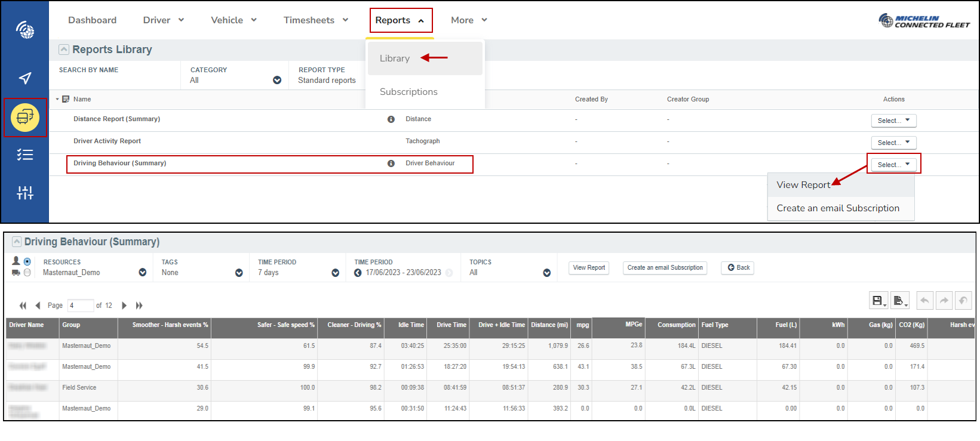Click info icon for Distance Report (Summary)
Image resolution: width=980 pixels, height=441 pixels.
[x=391, y=119]
